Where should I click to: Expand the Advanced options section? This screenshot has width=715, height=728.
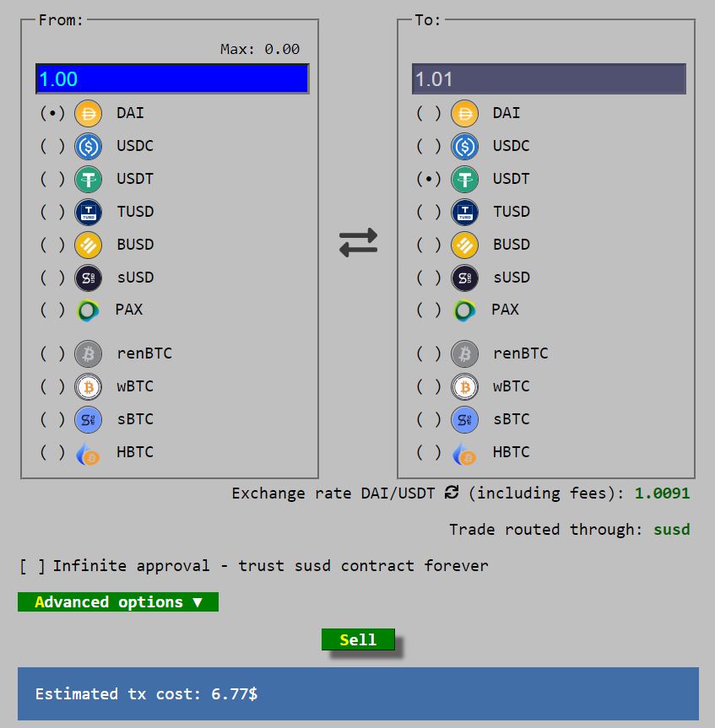(x=118, y=602)
